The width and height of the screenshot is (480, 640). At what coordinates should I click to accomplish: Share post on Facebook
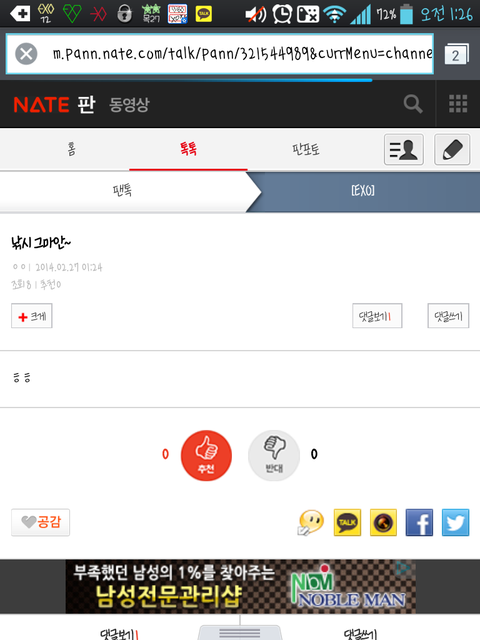click(419, 522)
